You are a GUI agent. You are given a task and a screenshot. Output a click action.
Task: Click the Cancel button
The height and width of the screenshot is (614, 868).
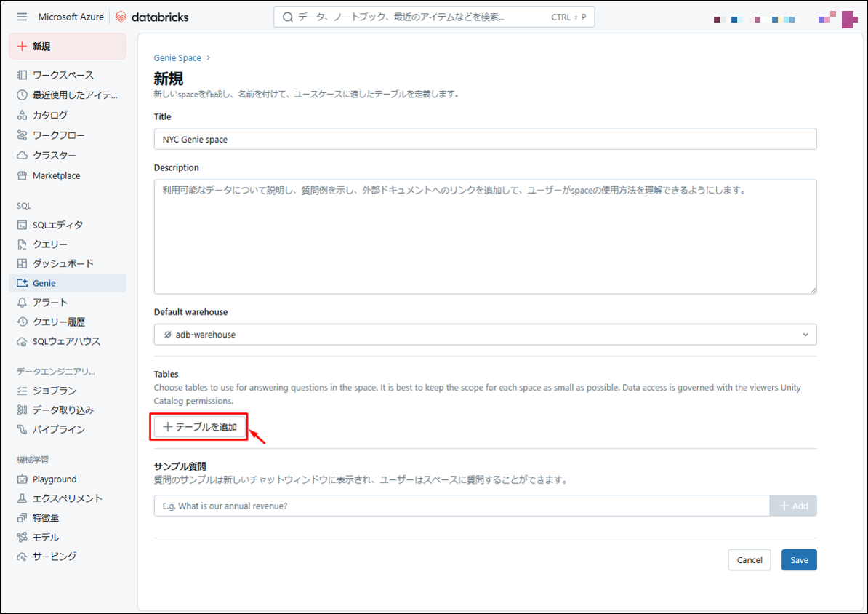[x=749, y=560]
